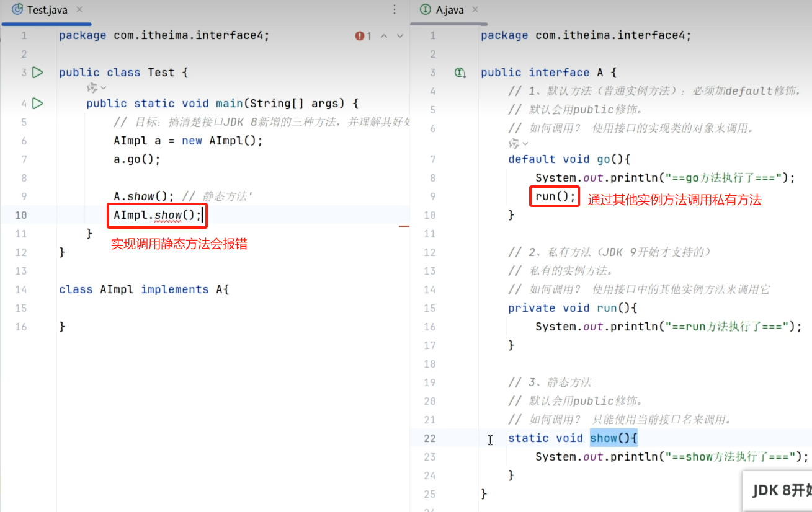Click 'default void go(){' method signature

(x=569, y=159)
